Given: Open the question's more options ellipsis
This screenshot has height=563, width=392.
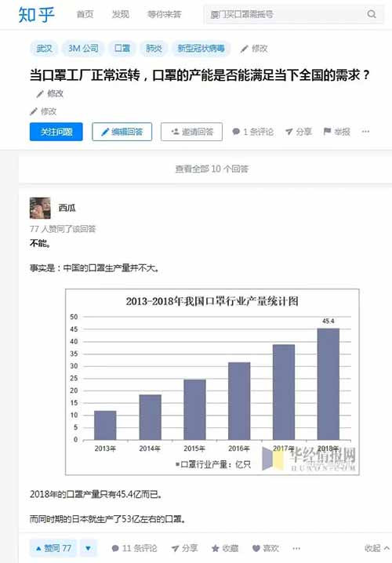Looking at the screenshot, I should 366,132.
